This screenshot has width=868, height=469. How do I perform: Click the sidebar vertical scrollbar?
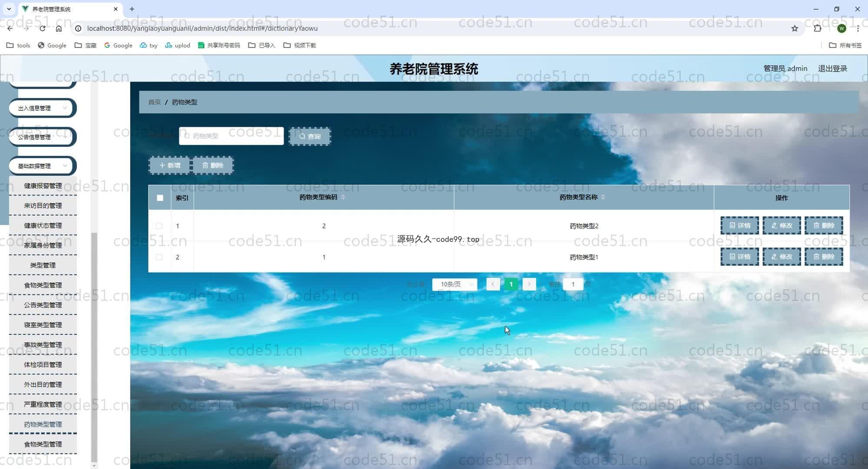coord(94,347)
